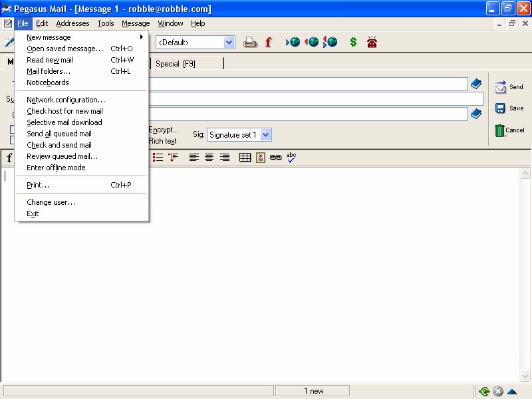The height and width of the screenshot is (399, 532).
Task: Select Change user menu entry
Action: (81, 202)
